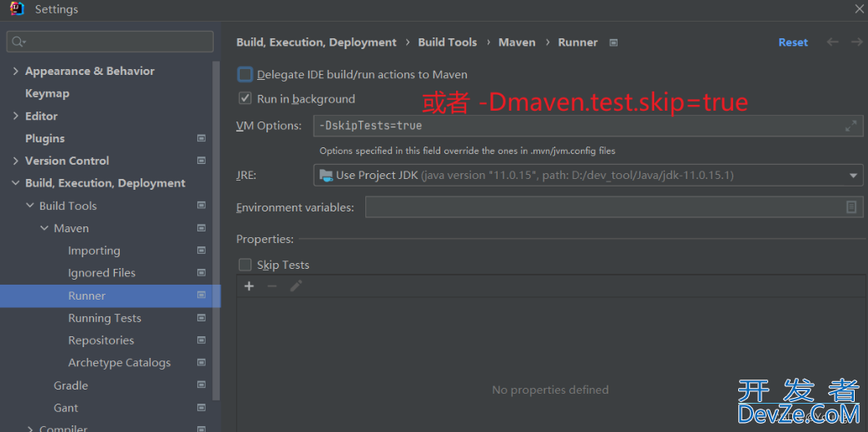Click the project-level icon beside Repositories
The width and height of the screenshot is (868, 432).
point(201,340)
